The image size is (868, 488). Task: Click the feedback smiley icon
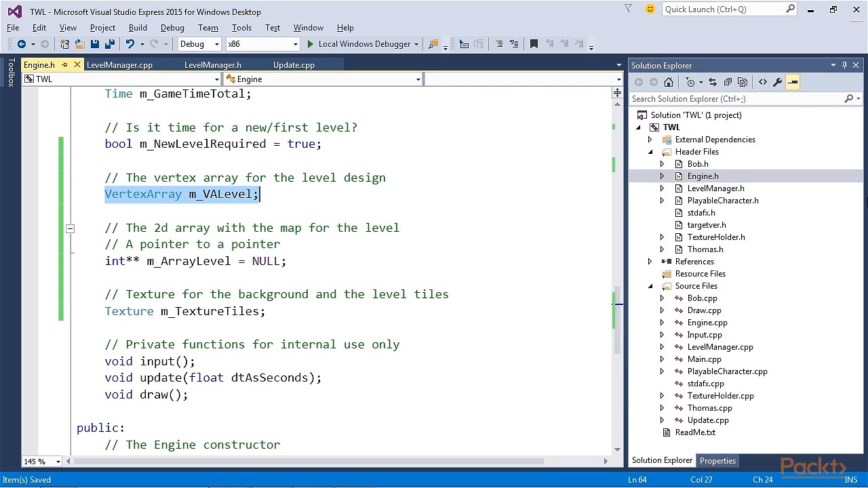pos(650,9)
